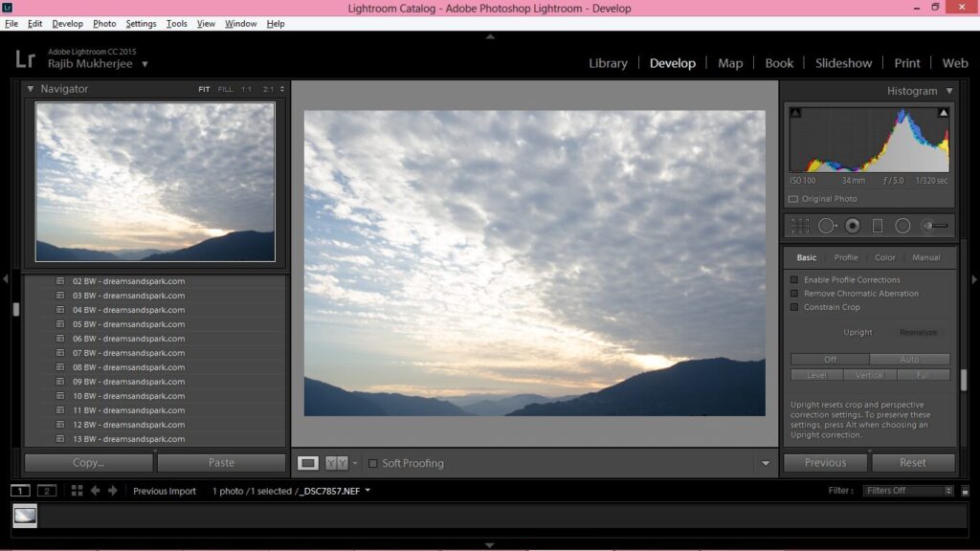This screenshot has height=551, width=980.
Task: Click the left panel scrollbar thumb
Action: [16, 309]
